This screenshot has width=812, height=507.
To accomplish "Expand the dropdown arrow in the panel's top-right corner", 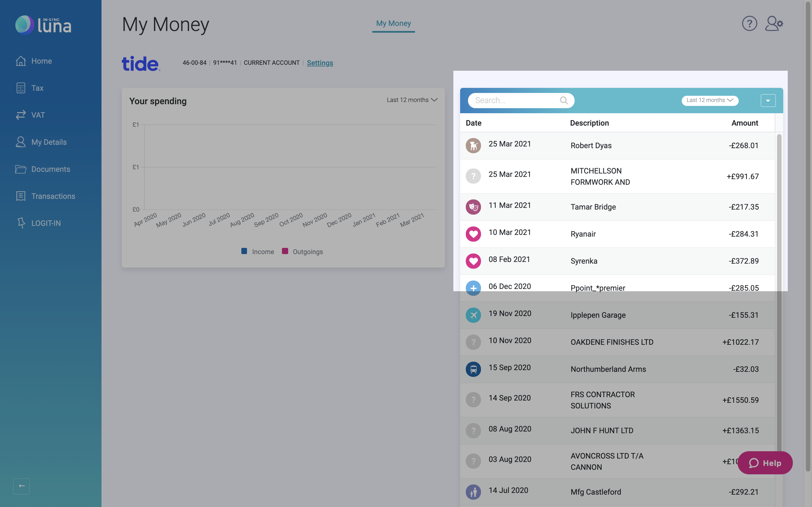I will point(768,100).
